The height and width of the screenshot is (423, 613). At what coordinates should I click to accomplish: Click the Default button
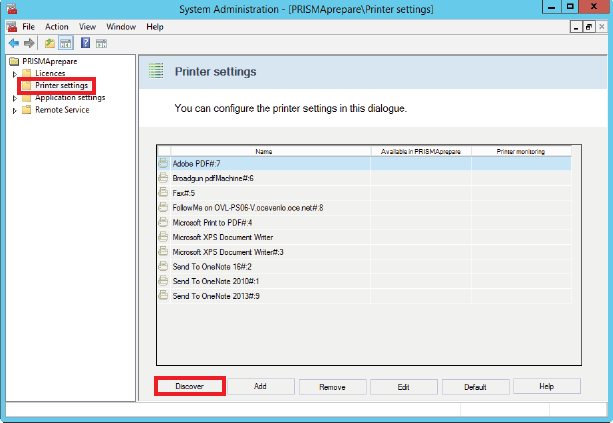tap(475, 387)
